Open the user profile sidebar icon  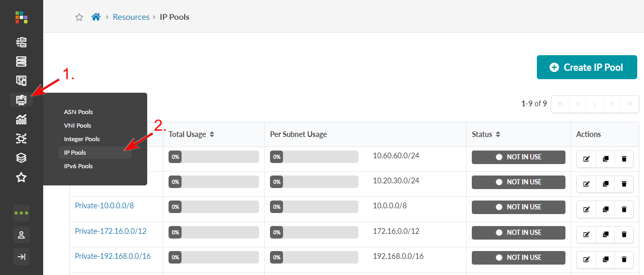(21, 235)
